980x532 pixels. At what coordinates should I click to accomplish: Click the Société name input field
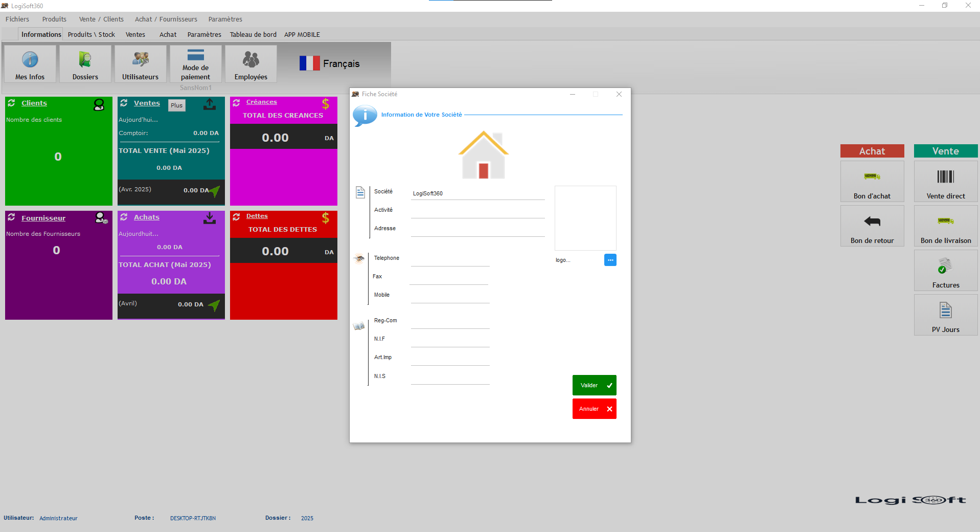coord(477,193)
